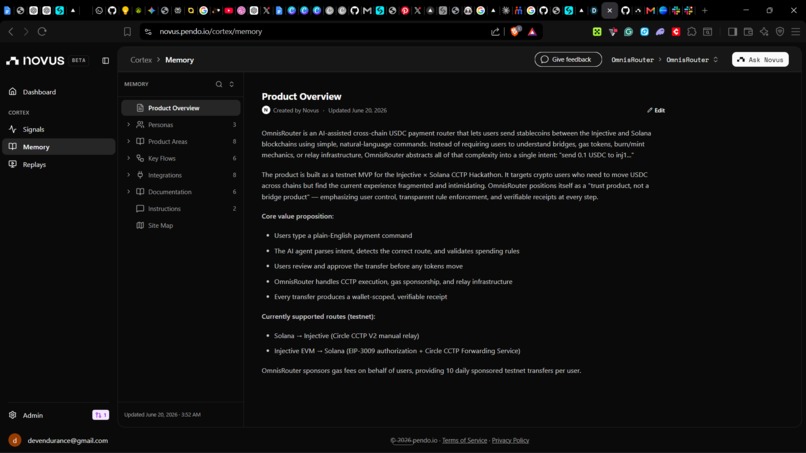Click the Personas people icon

[x=140, y=124]
